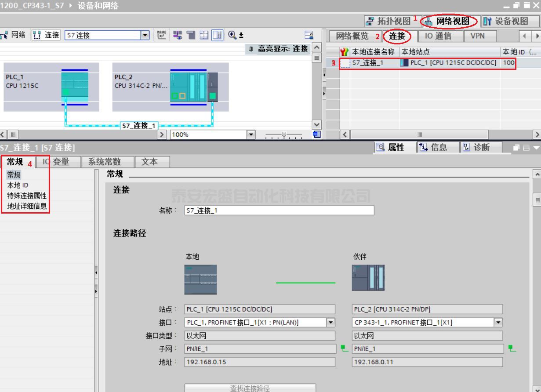The width and height of the screenshot is (541, 392).
Task: Click the save window settings icon
Action: click(309, 35)
